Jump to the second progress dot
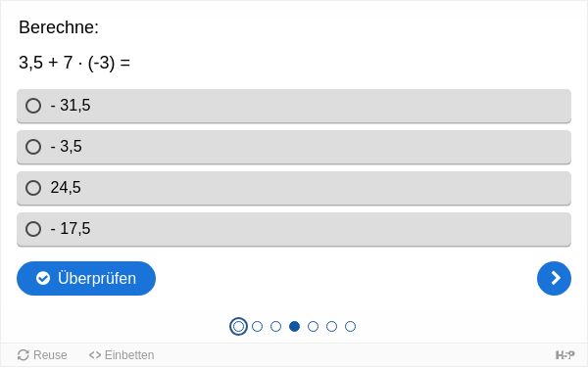The width and height of the screenshot is (588, 368). (257, 327)
